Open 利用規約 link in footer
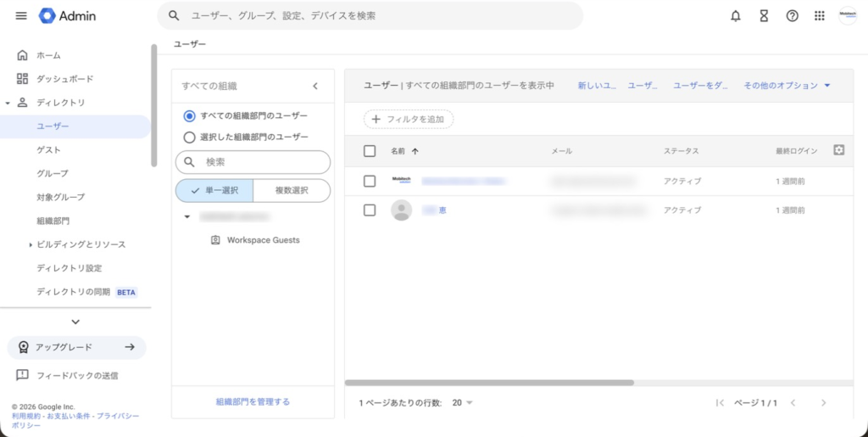 [x=28, y=416]
